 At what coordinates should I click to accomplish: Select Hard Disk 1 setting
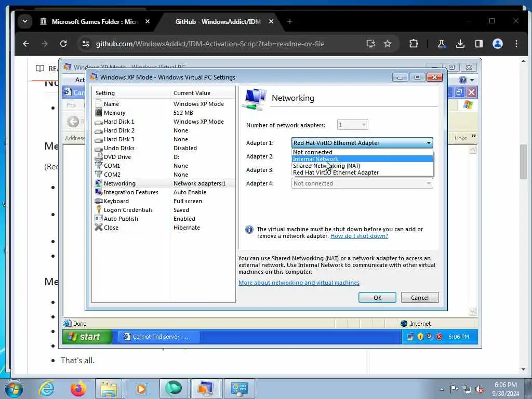point(164,122)
